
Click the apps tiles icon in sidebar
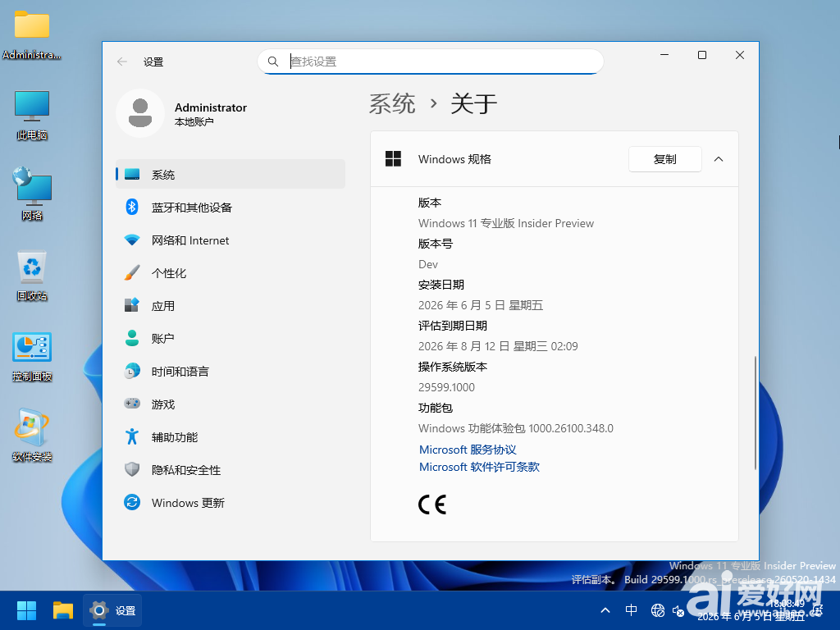click(x=132, y=305)
